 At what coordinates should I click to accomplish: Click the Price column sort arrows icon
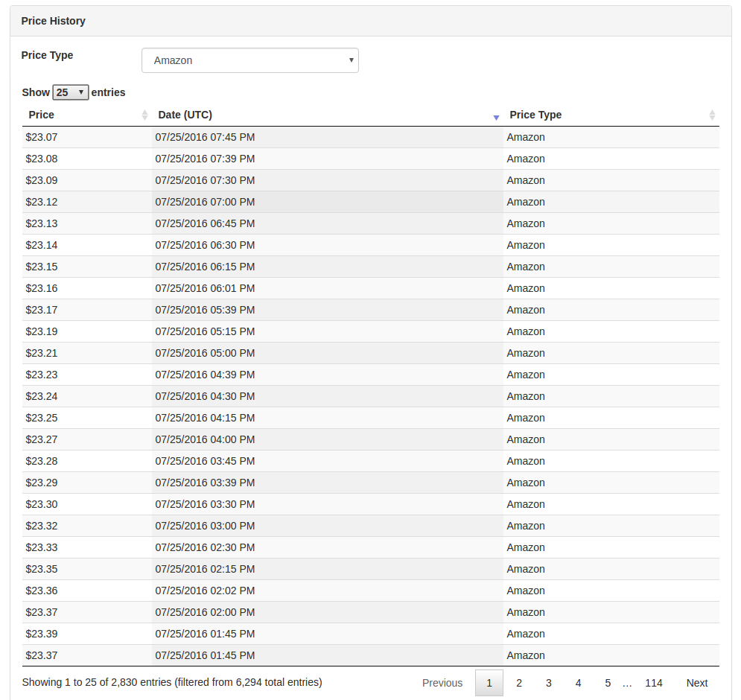point(144,115)
